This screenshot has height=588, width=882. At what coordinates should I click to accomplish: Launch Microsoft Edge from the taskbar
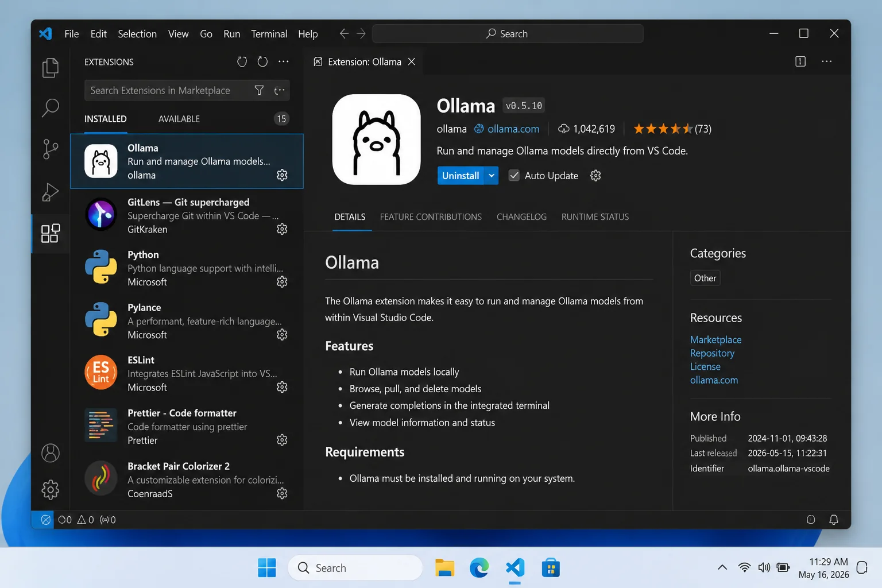(479, 568)
